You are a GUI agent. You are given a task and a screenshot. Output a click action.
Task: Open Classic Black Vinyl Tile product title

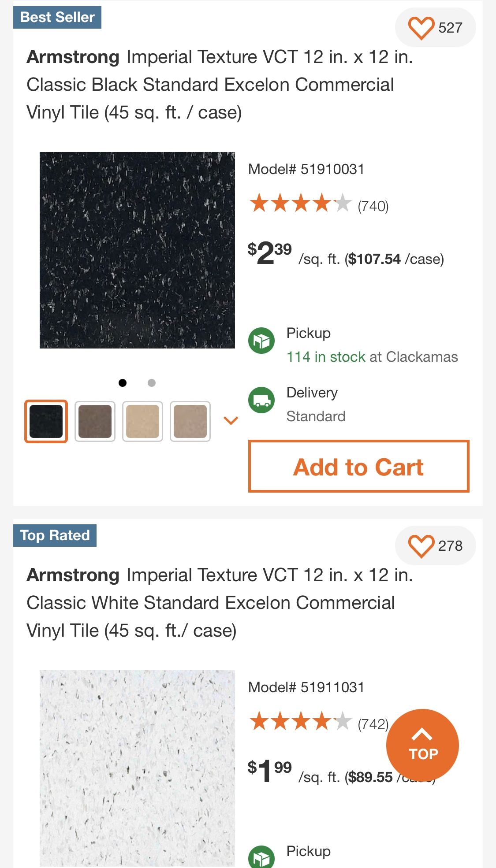click(x=220, y=85)
